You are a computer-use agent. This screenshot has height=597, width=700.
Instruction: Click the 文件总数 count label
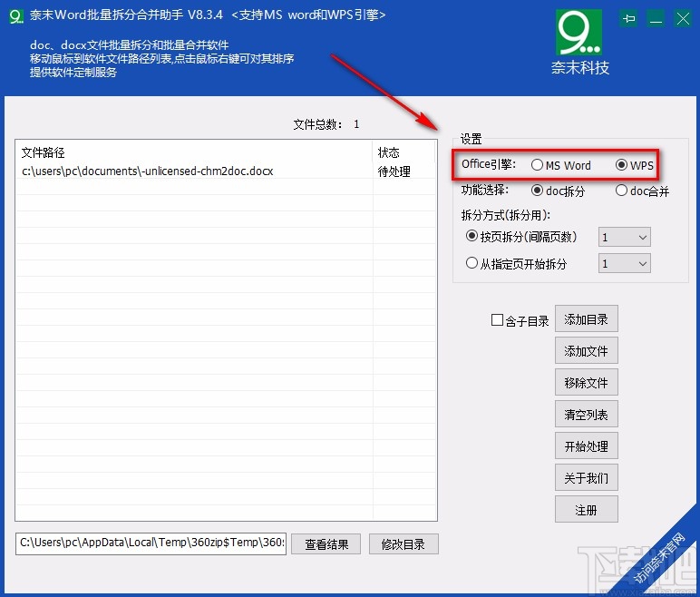[326, 124]
